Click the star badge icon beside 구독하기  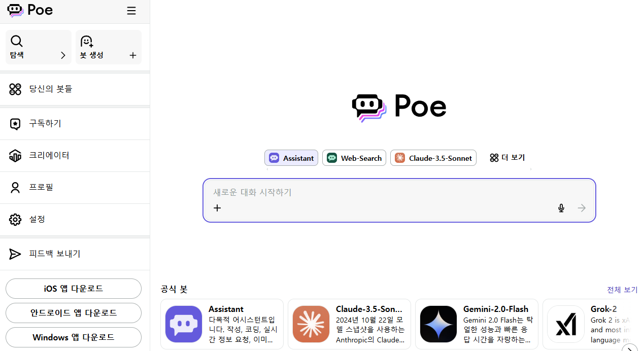pyautogui.click(x=15, y=124)
